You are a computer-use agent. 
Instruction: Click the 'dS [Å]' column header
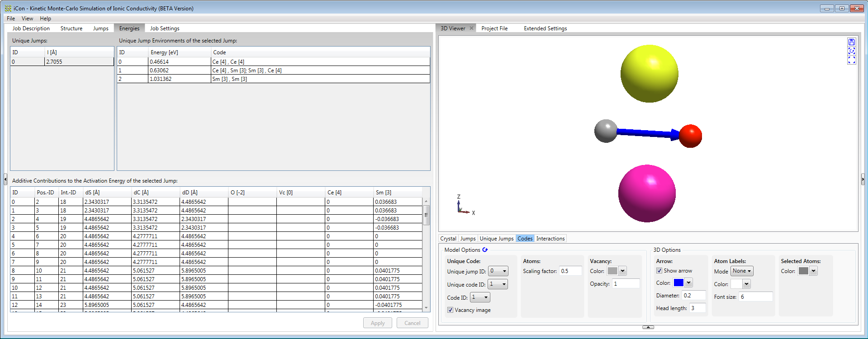pos(107,193)
